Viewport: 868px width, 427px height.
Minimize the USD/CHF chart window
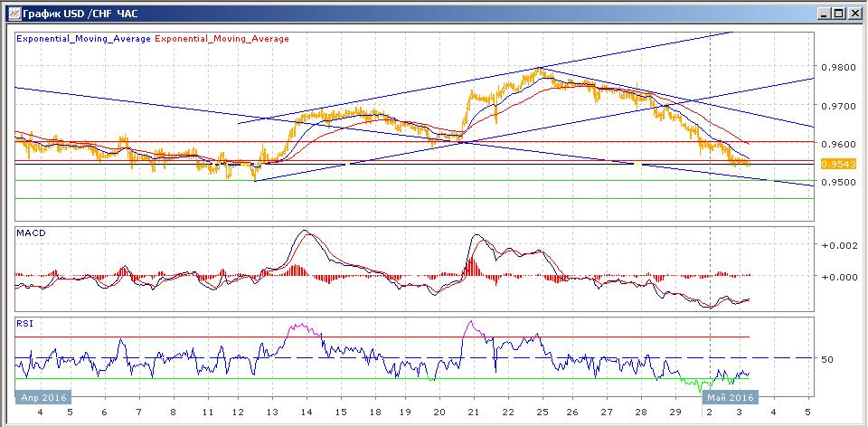(825, 14)
